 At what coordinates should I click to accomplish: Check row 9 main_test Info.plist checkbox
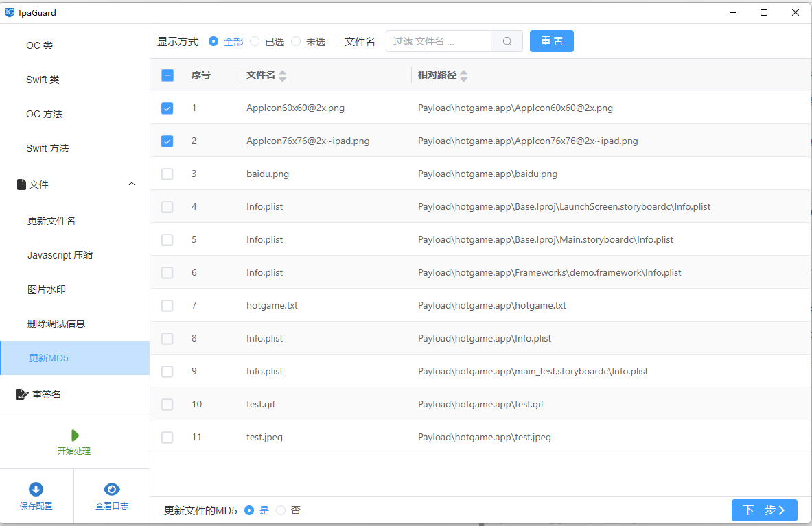[x=167, y=372]
